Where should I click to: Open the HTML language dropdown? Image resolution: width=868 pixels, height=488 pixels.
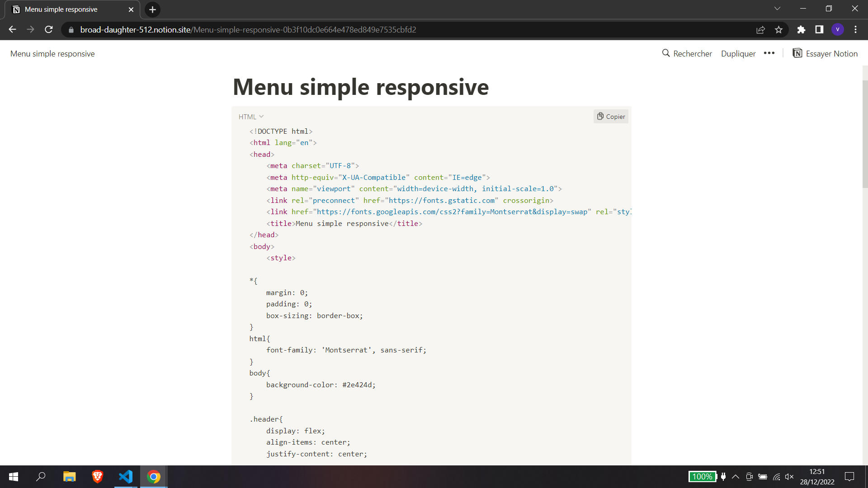coord(251,117)
